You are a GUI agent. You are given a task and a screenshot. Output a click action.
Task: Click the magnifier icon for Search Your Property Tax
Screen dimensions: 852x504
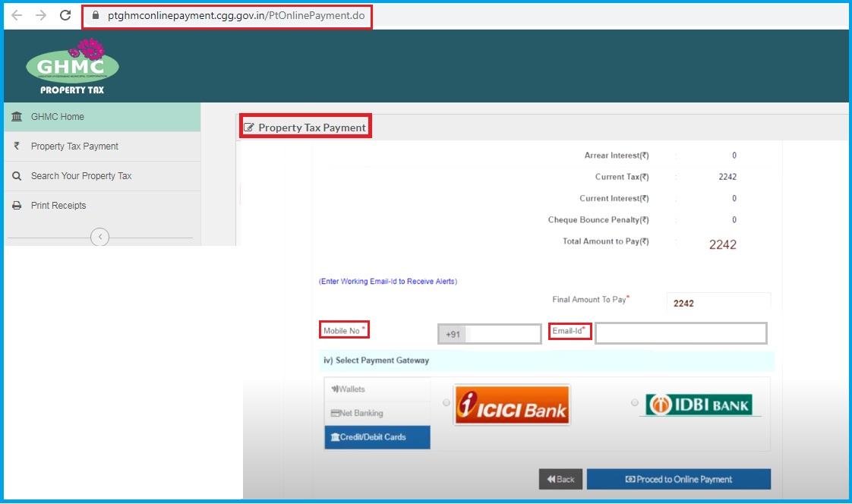[16, 175]
